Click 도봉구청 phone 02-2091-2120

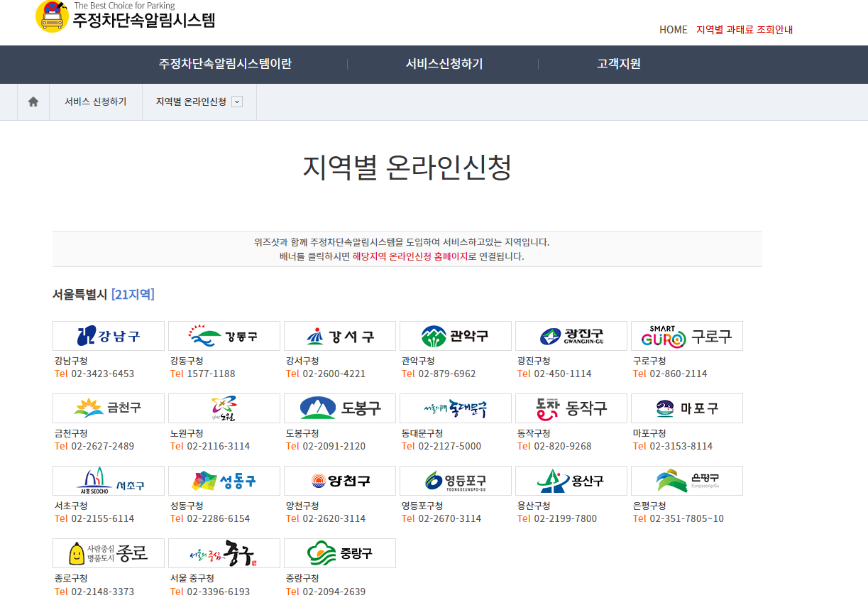point(334,446)
